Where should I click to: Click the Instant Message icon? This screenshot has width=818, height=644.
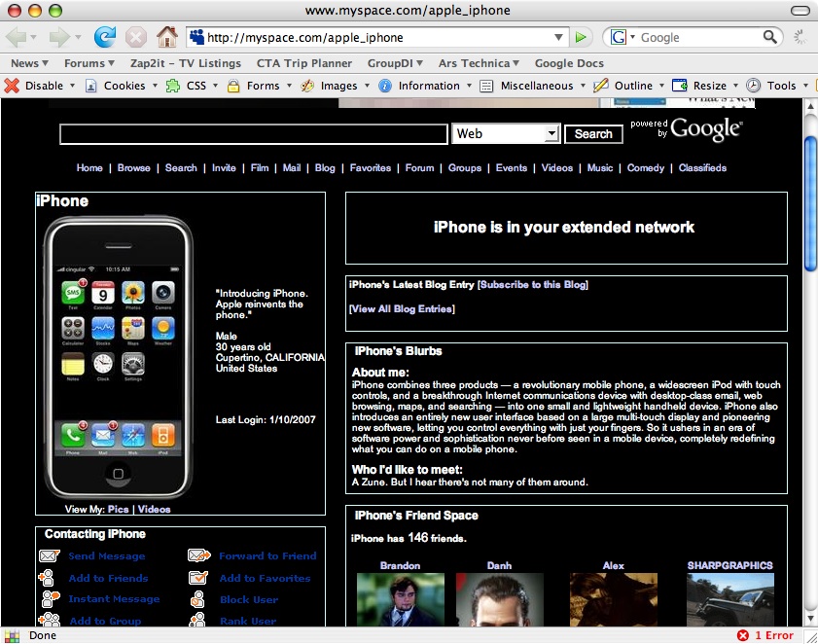click(x=50, y=599)
